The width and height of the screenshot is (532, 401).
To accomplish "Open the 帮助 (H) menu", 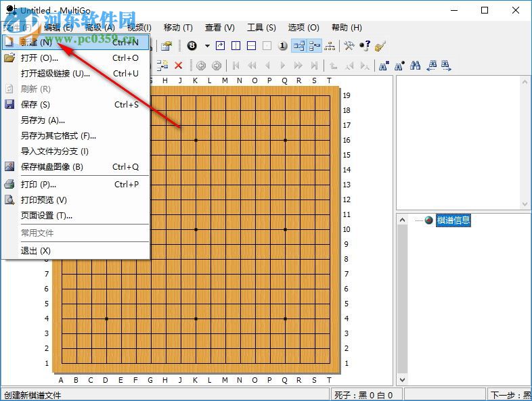I will pyautogui.click(x=347, y=28).
